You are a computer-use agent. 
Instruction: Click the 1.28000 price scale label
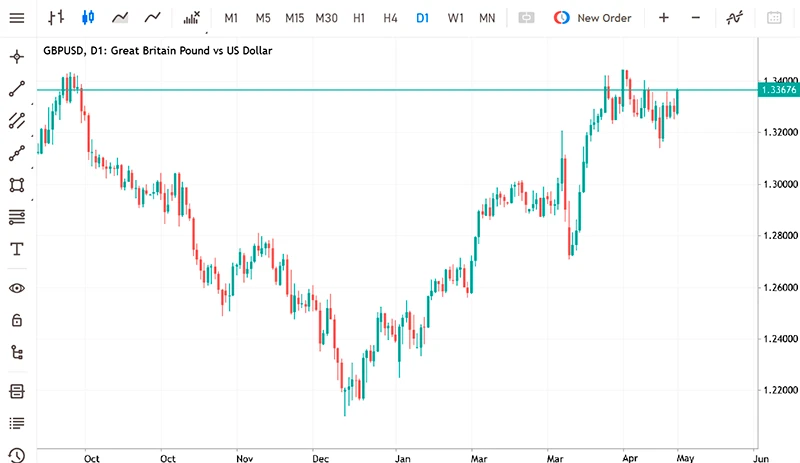tap(780, 236)
